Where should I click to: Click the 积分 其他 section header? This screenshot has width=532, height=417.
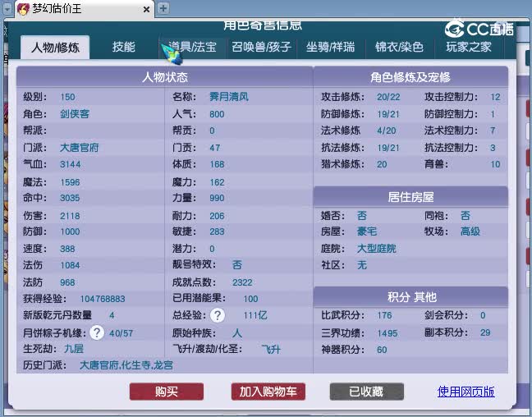pyautogui.click(x=410, y=297)
